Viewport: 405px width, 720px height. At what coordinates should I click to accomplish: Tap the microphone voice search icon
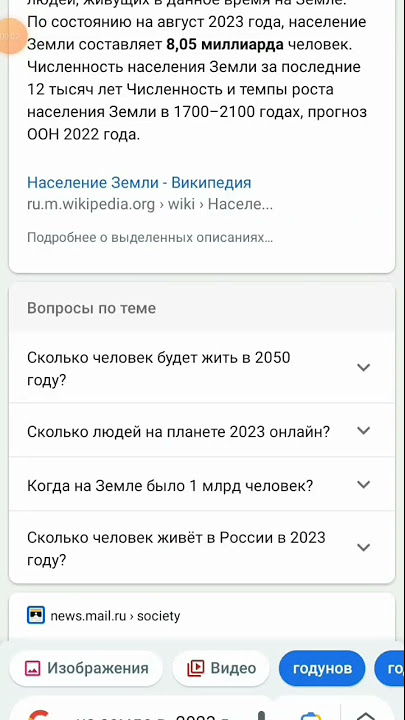(x=261, y=715)
